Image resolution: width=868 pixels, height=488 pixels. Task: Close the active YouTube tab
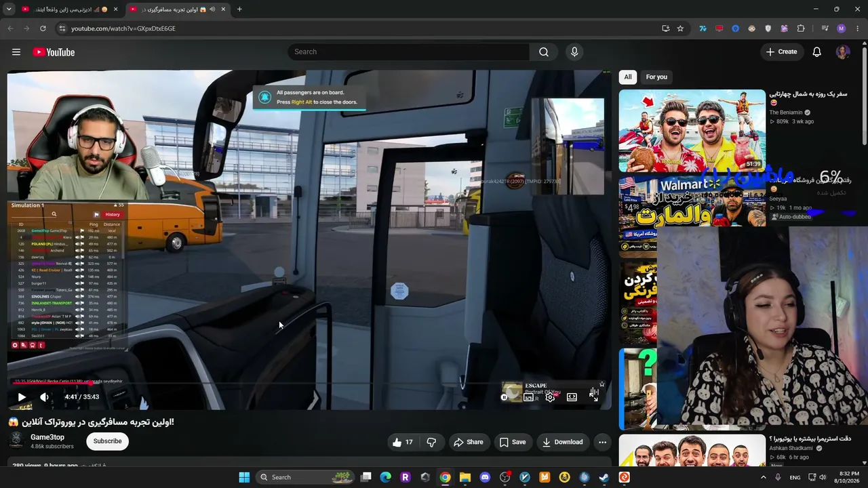[223, 9]
